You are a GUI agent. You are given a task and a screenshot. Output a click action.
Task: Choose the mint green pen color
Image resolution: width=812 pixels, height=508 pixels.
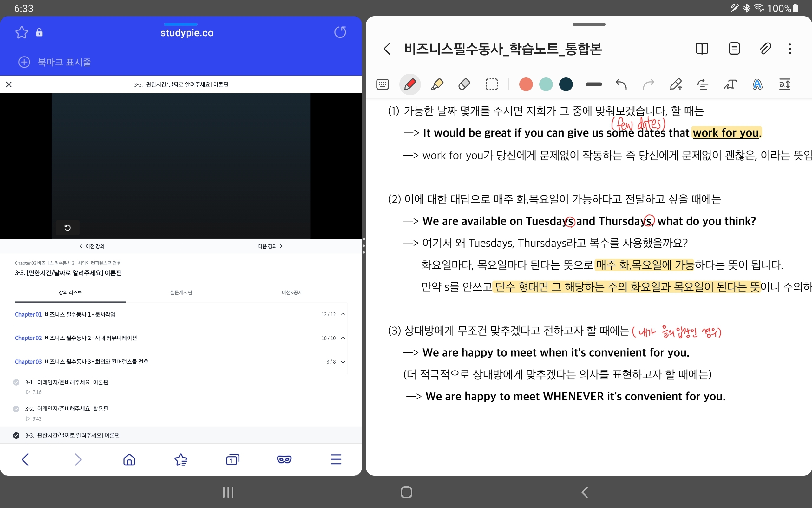[x=546, y=84]
